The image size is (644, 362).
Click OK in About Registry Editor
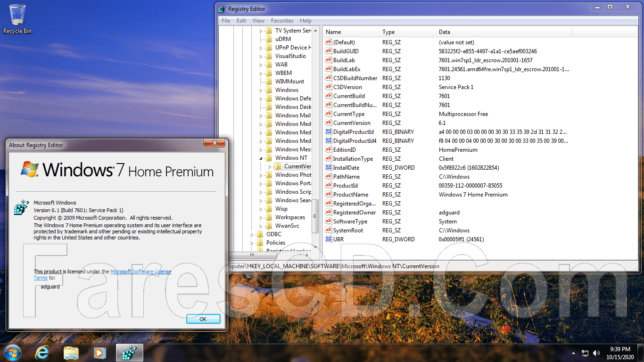click(x=203, y=319)
